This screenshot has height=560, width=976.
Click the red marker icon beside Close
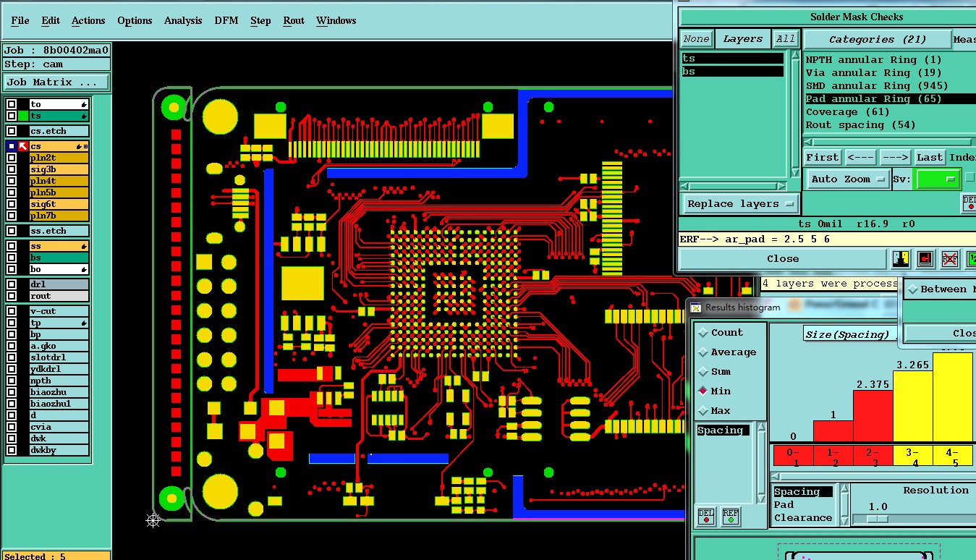[x=925, y=259]
